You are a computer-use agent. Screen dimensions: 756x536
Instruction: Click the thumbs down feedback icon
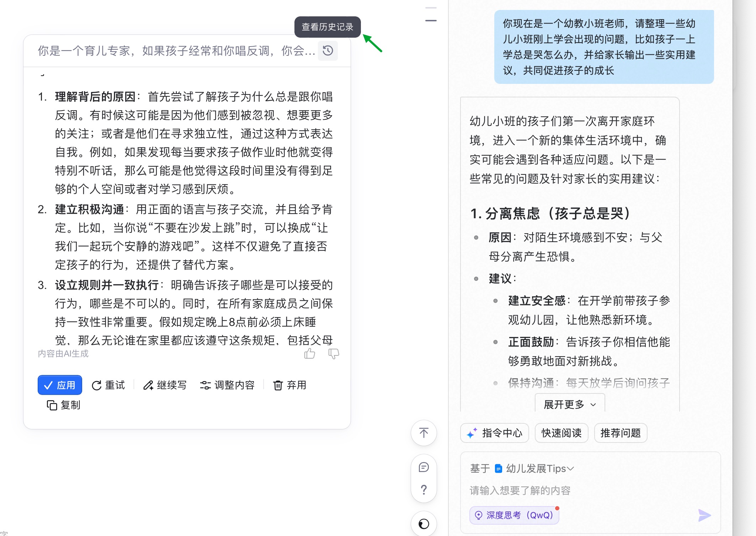click(x=333, y=354)
